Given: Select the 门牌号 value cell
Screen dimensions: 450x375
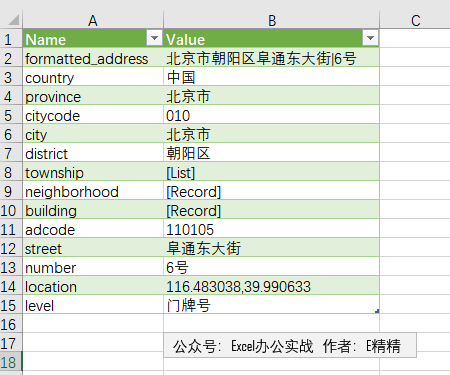Looking at the screenshot, I should click(272, 305).
